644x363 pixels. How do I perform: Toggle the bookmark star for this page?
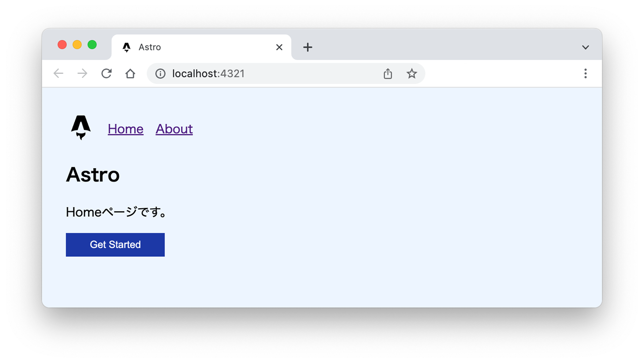(x=412, y=73)
